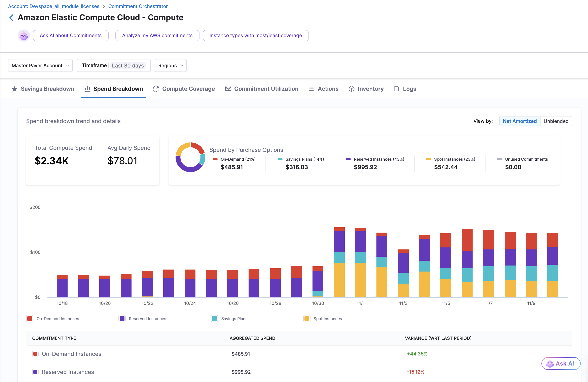
Task: Toggle Spot Instances chart legend checkbox
Action: [307, 319]
